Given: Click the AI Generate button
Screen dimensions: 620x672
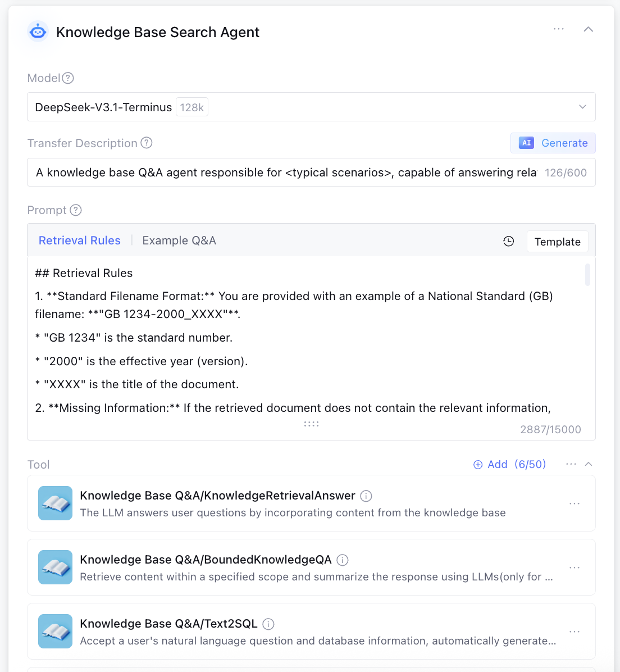Looking at the screenshot, I should pyautogui.click(x=553, y=143).
